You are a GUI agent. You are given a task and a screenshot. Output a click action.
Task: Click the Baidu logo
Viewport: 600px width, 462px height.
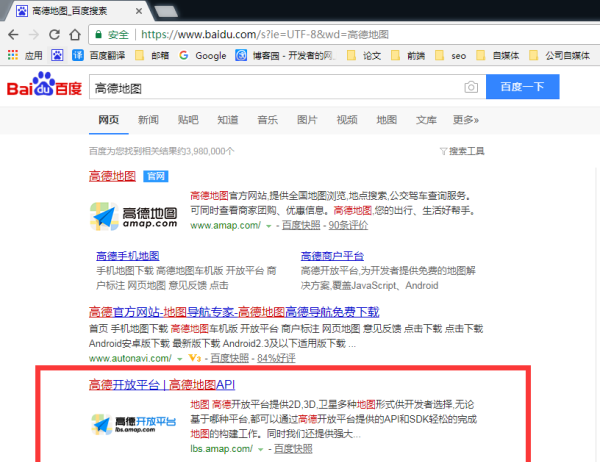pos(42,87)
